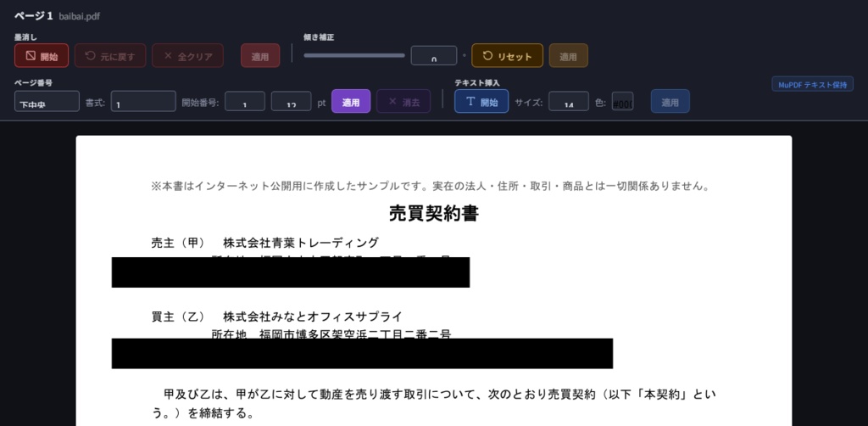Start text insertion with the テキスト挿入 開始 button
The height and width of the screenshot is (426, 868).
click(x=481, y=101)
